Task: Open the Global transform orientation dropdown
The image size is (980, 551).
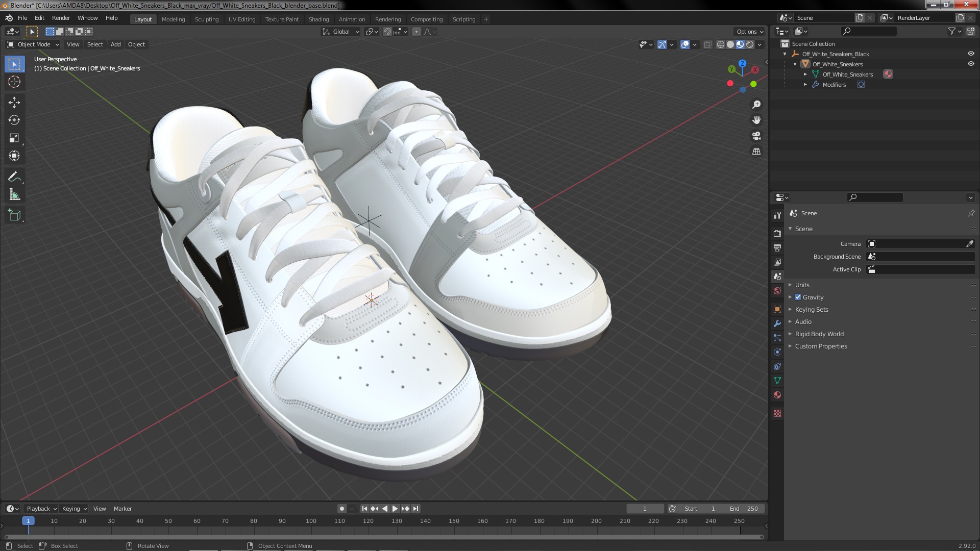Action: coord(341,32)
